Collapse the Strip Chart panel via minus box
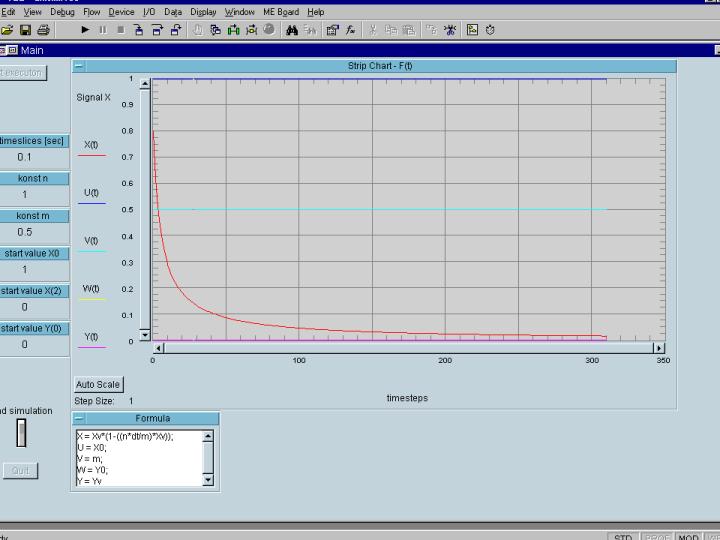 coord(79,66)
